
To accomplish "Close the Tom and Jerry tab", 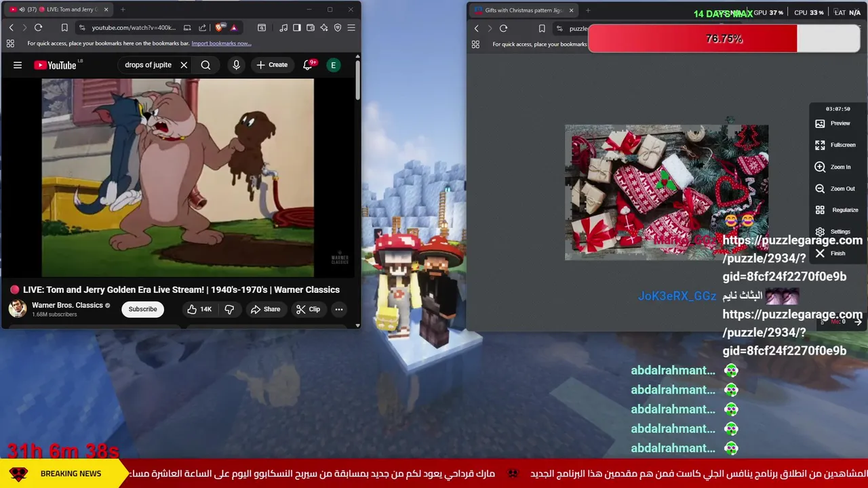I will [106, 9].
